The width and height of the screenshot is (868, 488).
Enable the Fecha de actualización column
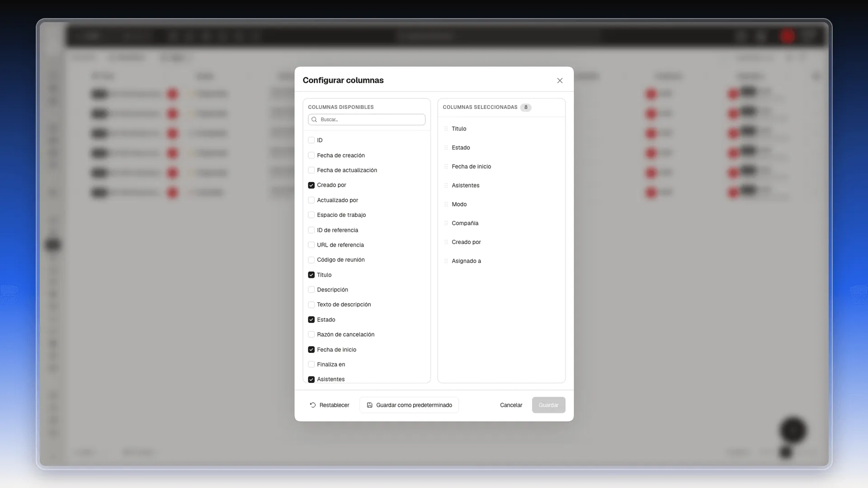[x=311, y=170]
